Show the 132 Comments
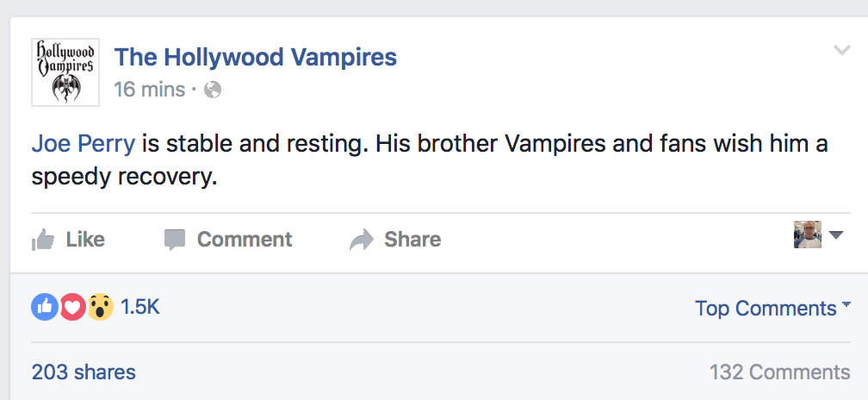Viewport: 868px width, 400px height. click(779, 372)
